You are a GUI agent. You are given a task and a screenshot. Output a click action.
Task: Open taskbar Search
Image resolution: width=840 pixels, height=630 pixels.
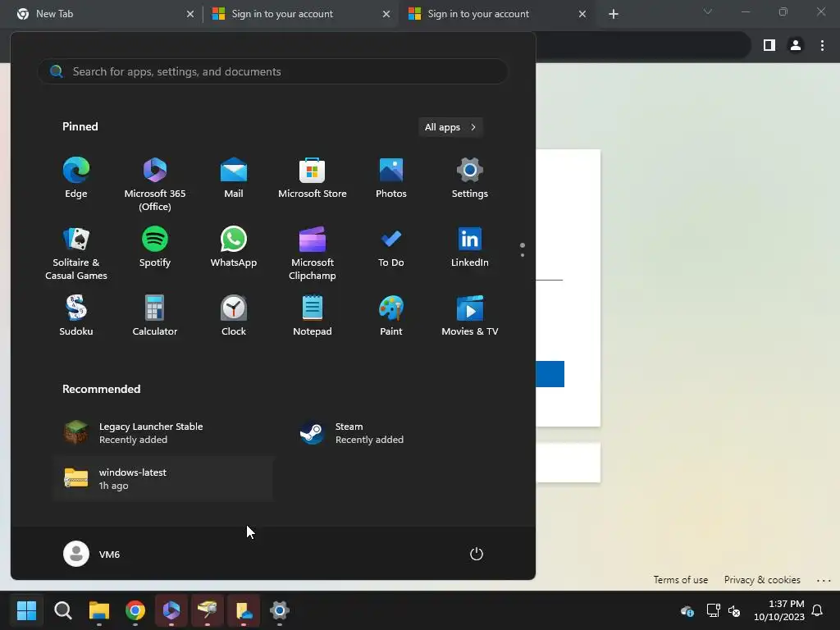click(62, 610)
